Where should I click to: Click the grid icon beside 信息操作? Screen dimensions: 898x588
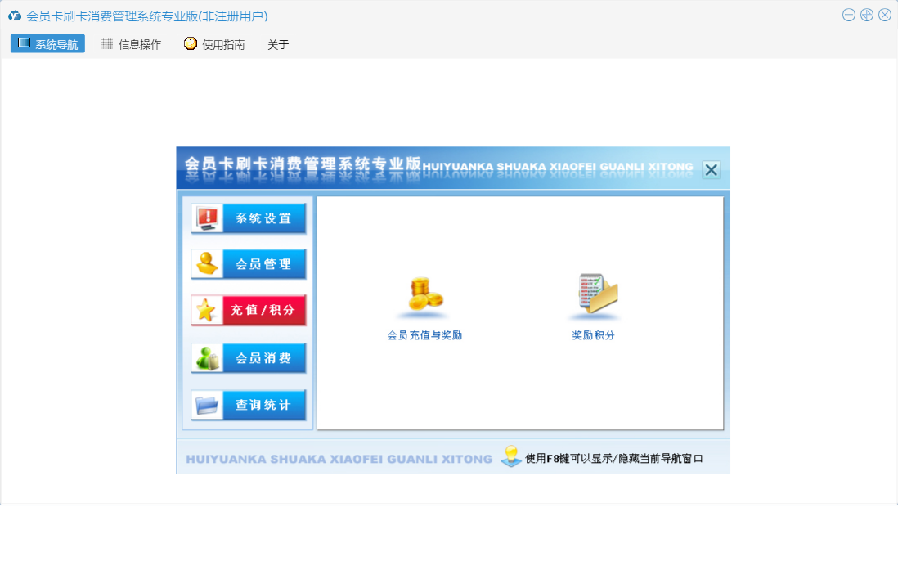coord(106,44)
